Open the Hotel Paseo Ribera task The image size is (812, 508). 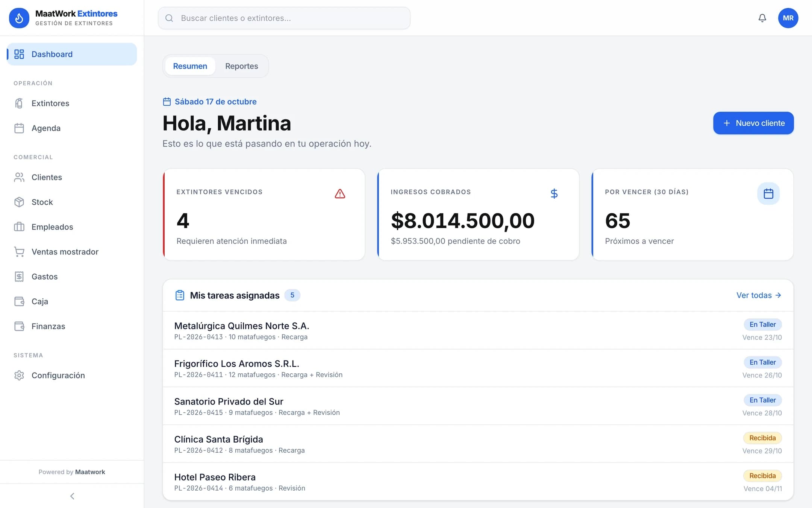click(x=478, y=482)
